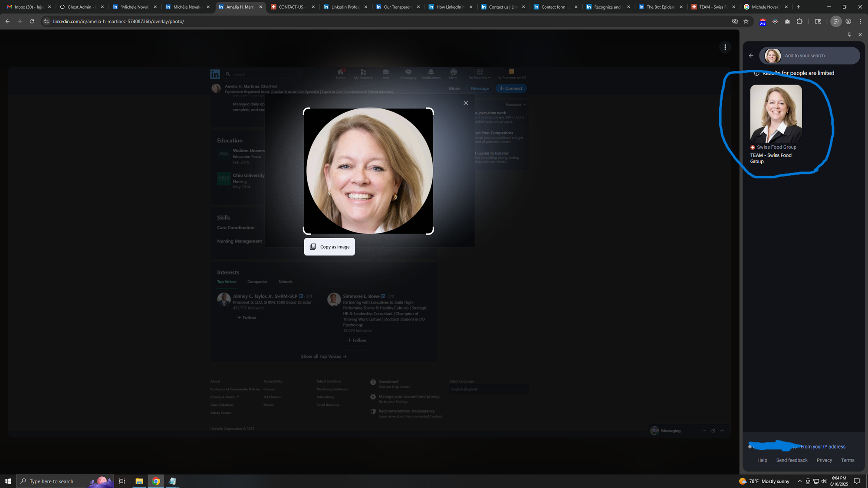Click Copy as image button
The height and width of the screenshot is (488, 868).
[x=329, y=247]
